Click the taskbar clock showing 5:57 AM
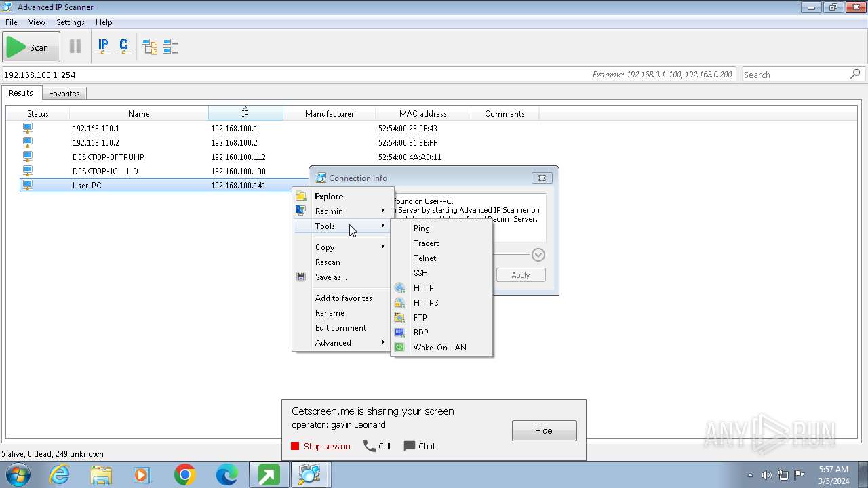868x488 pixels. 833,475
